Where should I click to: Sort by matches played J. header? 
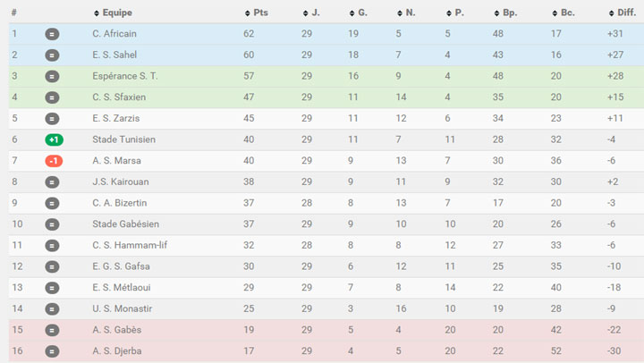click(x=311, y=13)
